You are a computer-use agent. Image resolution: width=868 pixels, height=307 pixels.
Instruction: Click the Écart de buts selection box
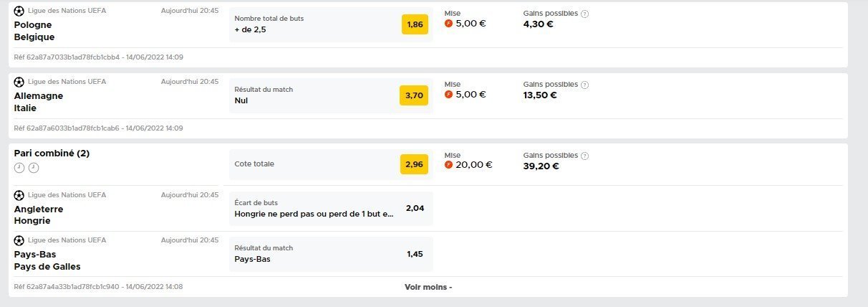[x=331, y=209]
